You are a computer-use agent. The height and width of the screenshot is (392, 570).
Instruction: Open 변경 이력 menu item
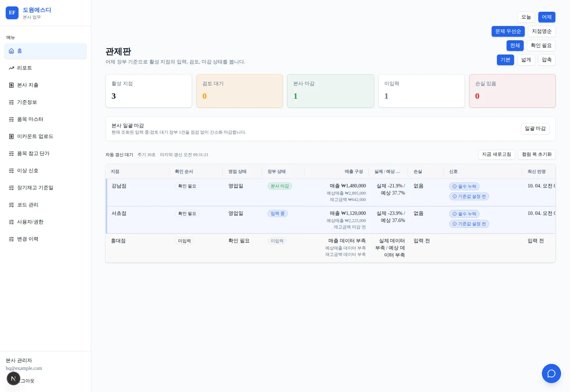pos(46,239)
